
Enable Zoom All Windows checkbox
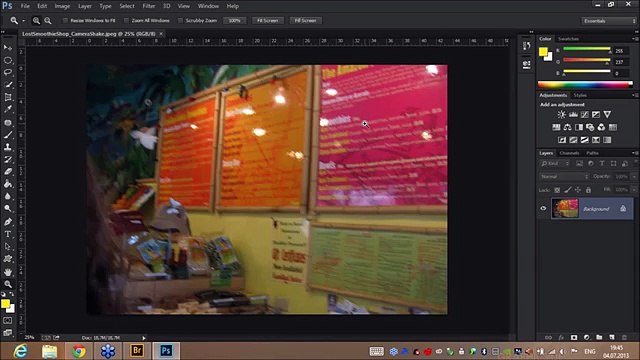click(126, 20)
